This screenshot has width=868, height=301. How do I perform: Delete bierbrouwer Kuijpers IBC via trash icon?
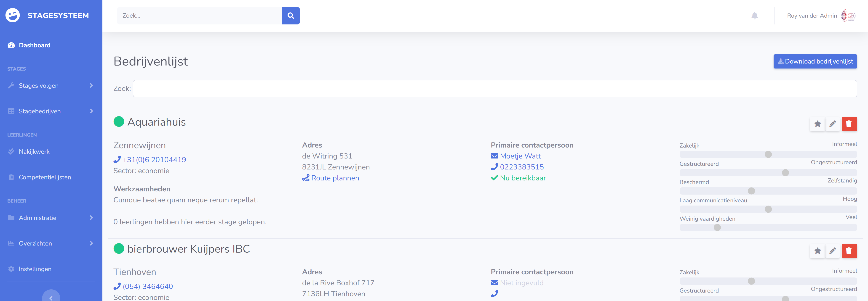(x=849, y=251)
